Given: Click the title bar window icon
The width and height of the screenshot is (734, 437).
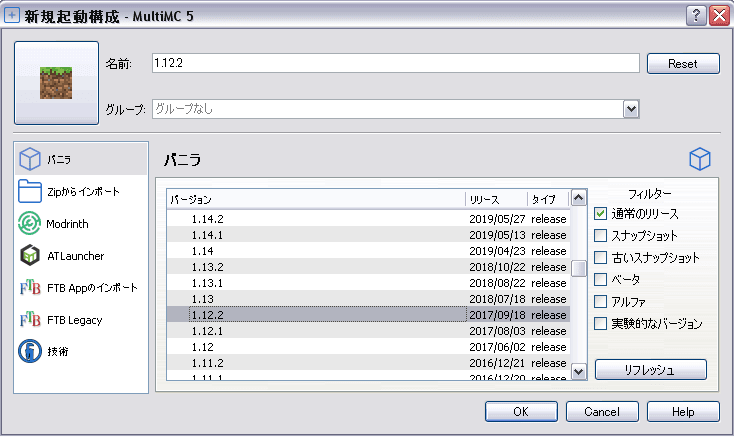Looking at the screenshot, I should coord(12,15).
